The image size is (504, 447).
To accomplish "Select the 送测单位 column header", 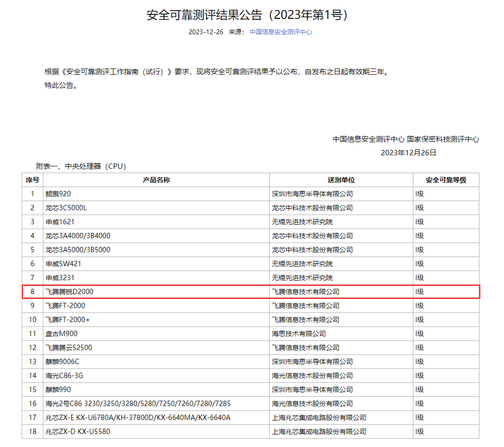I will click(341, 180).
